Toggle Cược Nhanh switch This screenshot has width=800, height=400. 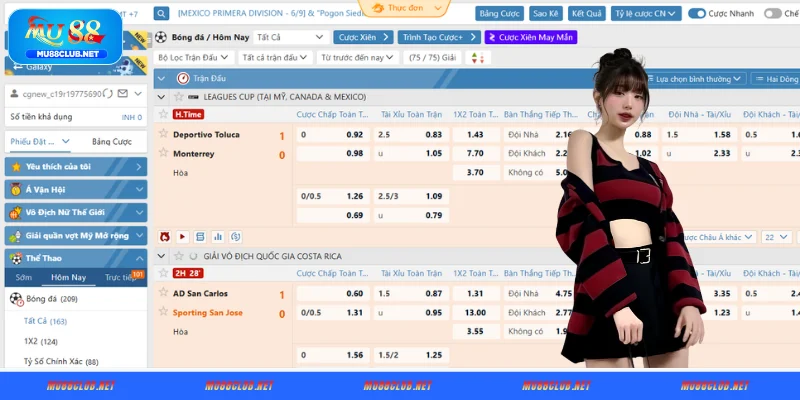tap(696, 13)
